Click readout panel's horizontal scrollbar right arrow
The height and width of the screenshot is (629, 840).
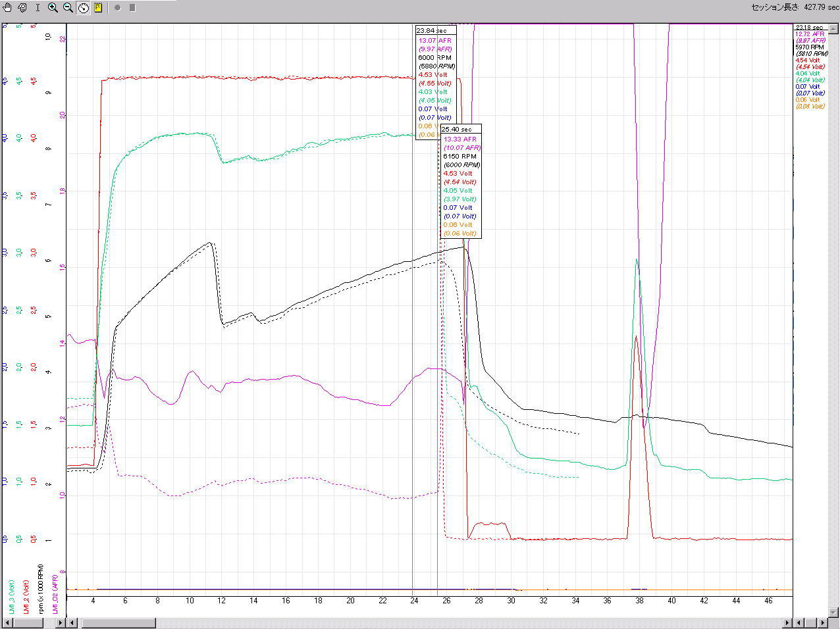[822, 622]
